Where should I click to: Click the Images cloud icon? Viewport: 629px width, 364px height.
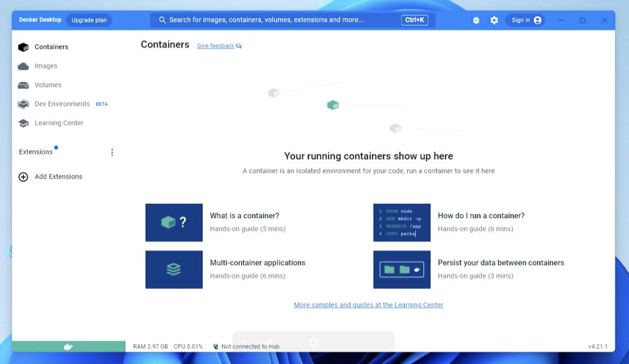pos(23,66)
